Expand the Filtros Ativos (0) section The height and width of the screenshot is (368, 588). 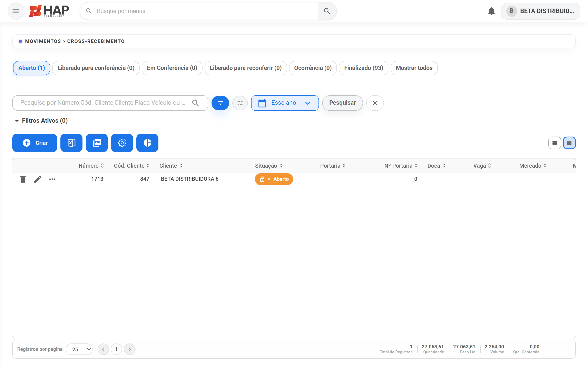[41, 120]
